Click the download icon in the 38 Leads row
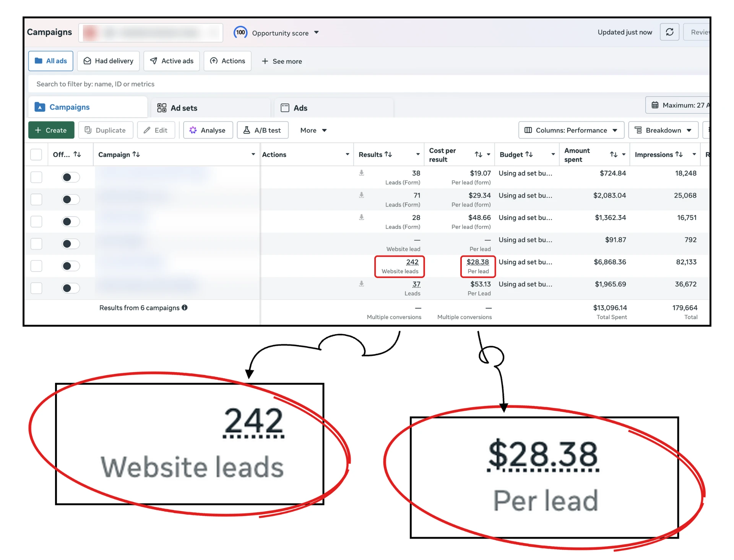 point(361,173)
